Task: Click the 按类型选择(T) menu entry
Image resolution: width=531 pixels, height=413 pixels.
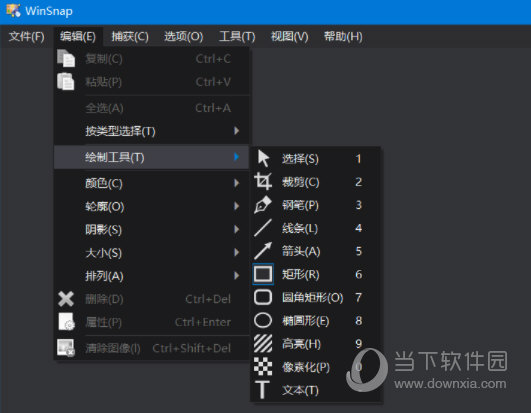Action: coord(152,131)
